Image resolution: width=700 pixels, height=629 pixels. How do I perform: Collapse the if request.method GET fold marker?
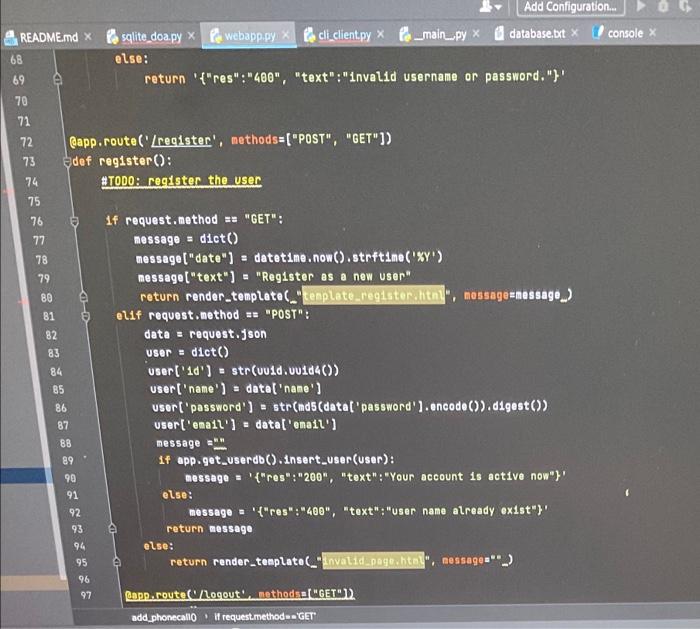pyautogui.click(x=75, y=221)
